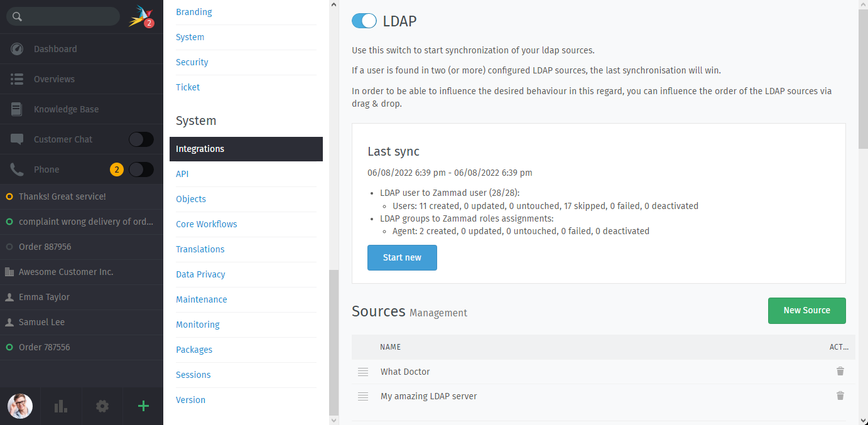Click the settings menu scroll down arrow
The height and width of the screenshot is (425, 868).
334,420
